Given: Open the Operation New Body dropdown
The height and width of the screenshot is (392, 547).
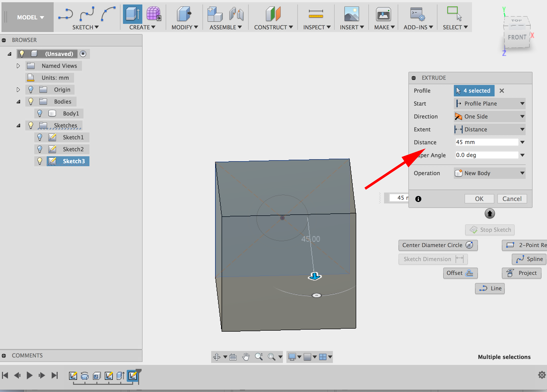Looking at the screenshot, I should pos(490,173).
